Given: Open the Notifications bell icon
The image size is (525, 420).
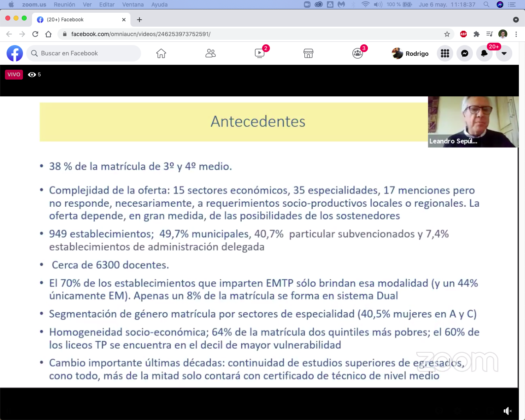Looking at the screenshot, I should click(484, 53).
